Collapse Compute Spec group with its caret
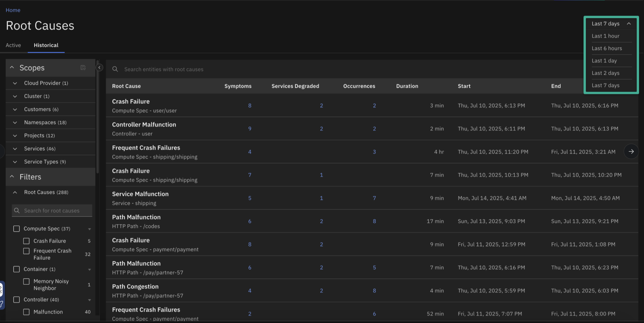Viewport: 644px width, 323px height. [x=89, y=229]
